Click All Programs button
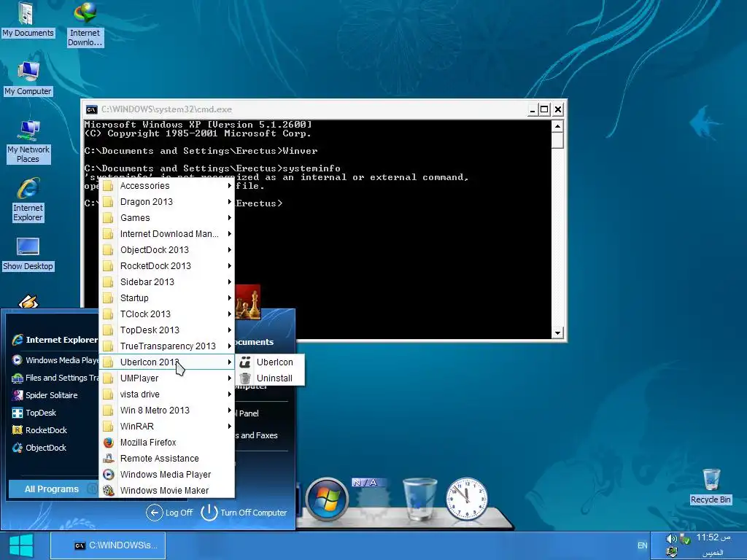 pos(53,489)
